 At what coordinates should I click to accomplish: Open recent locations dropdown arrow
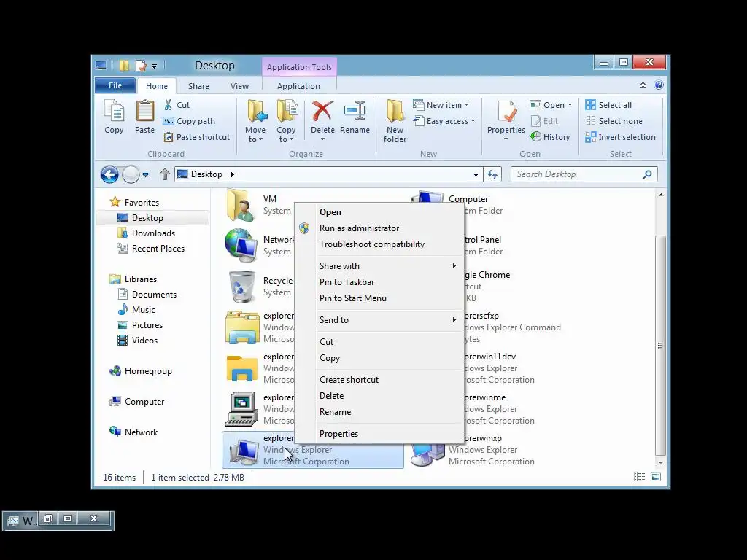click(x=146, y=175)
